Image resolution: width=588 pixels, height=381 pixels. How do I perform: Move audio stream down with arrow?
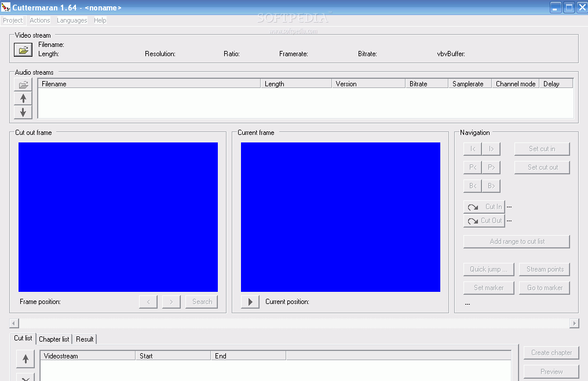[23, 112]
